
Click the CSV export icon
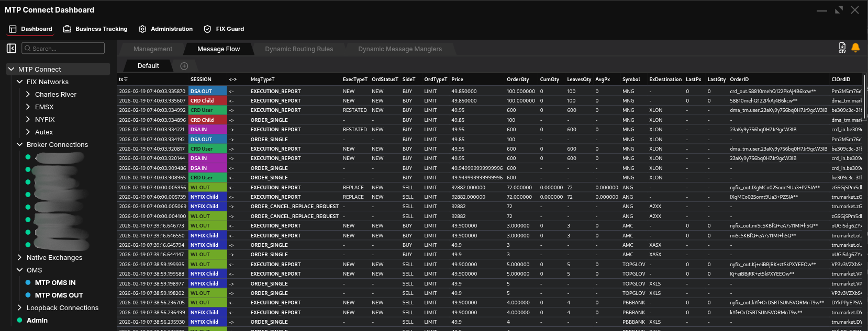842,48
